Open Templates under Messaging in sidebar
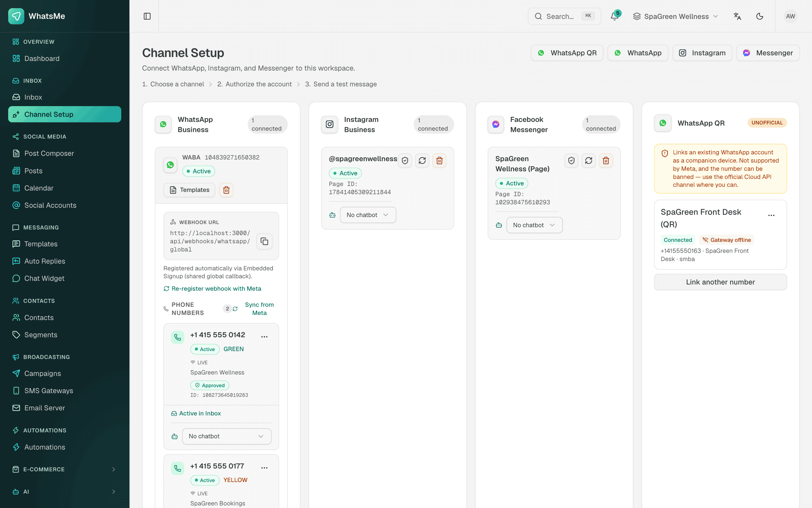812x508 pixels. click(64, 244)
